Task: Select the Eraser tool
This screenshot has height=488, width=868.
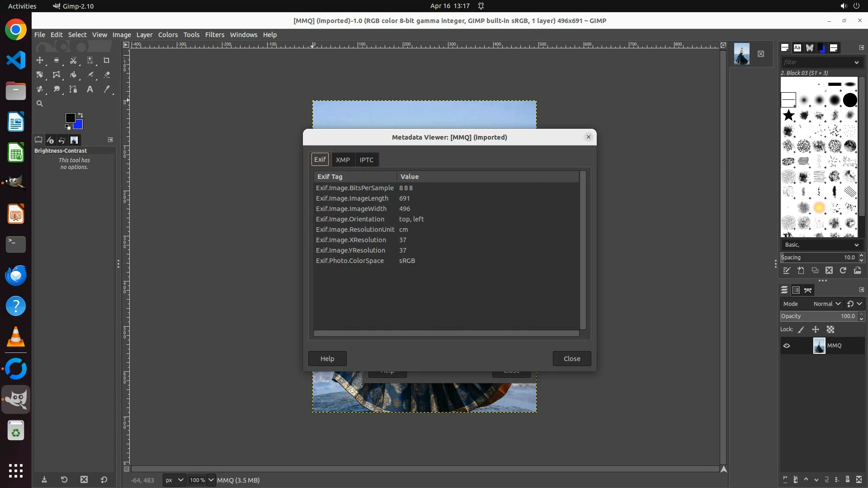Action: tap(107, 75)
